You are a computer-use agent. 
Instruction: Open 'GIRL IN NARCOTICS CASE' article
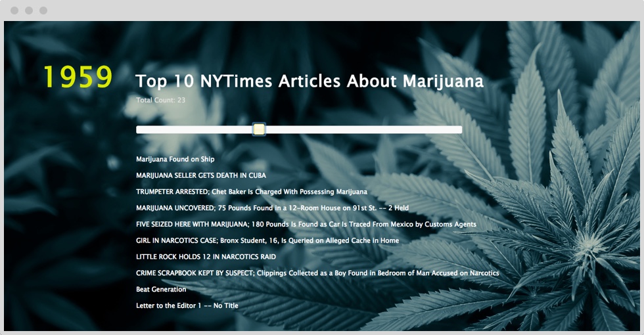click(x=267, y=240)
